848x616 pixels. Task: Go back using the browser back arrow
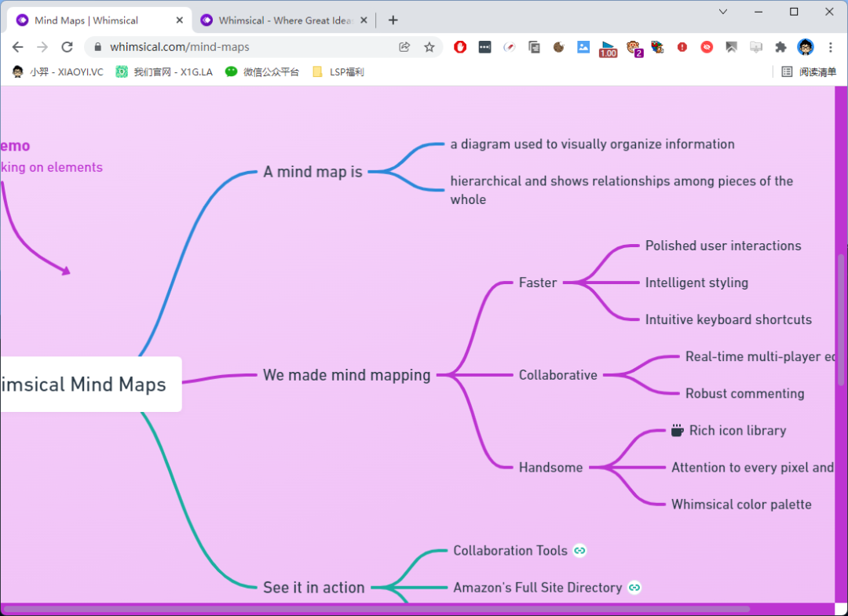pos(18,47)
